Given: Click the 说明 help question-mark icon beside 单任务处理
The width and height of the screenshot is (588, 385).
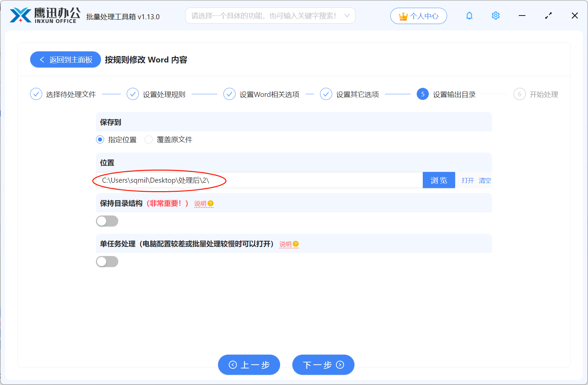Looking at the screenshot, I should (x=296, y=244).
